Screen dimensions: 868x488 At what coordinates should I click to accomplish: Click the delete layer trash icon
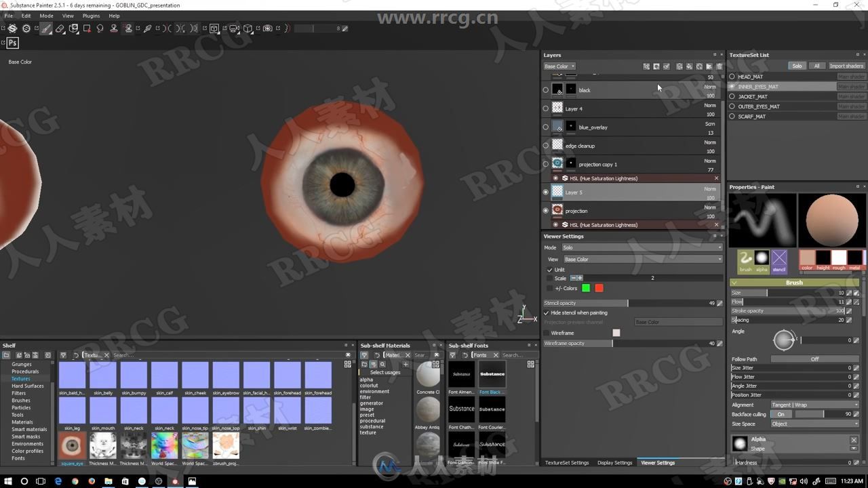[719, 66]
